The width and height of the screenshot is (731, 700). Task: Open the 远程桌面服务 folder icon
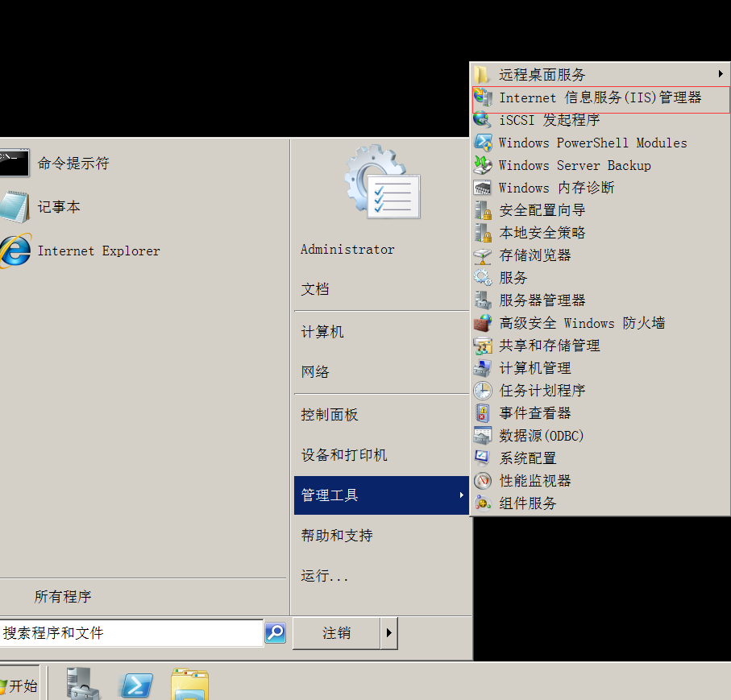482,75
